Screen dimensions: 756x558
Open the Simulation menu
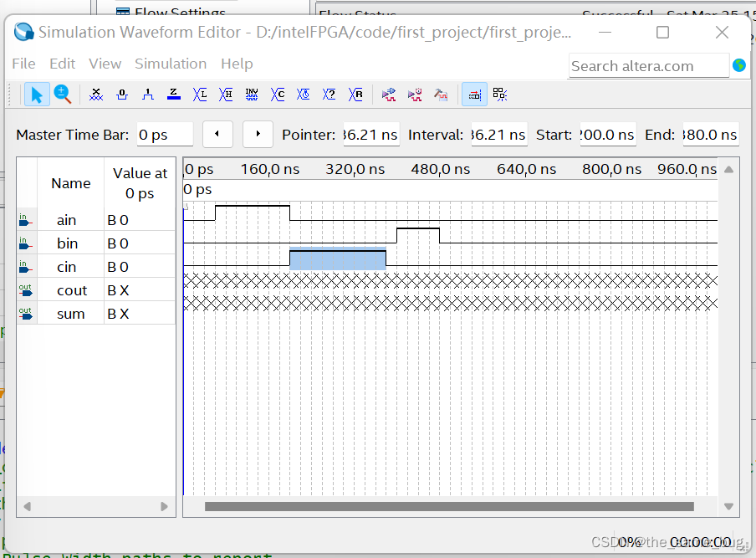(171, 64)
